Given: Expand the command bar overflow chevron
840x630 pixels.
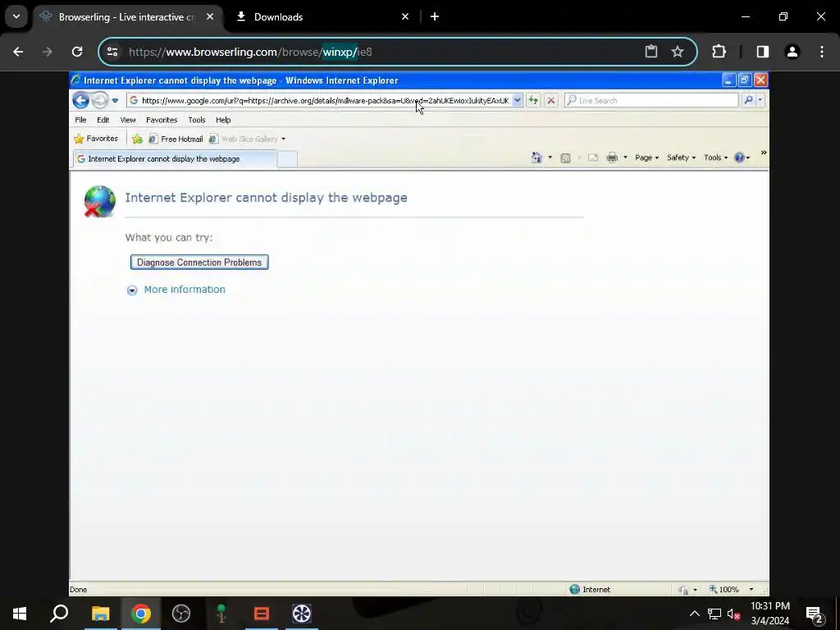Looking at the screenshot, I should 764,153.
